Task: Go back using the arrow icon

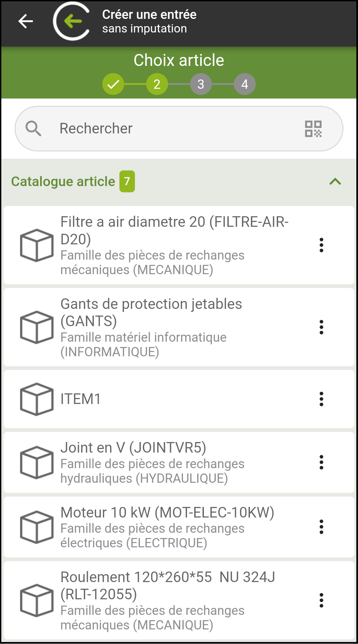Action: coord(26,22)
